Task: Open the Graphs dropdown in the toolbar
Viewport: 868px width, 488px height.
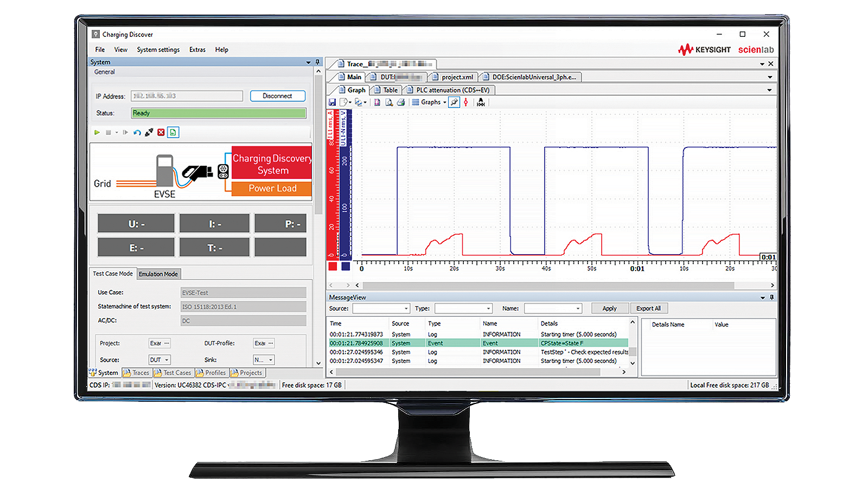Action: coord(429,102)
